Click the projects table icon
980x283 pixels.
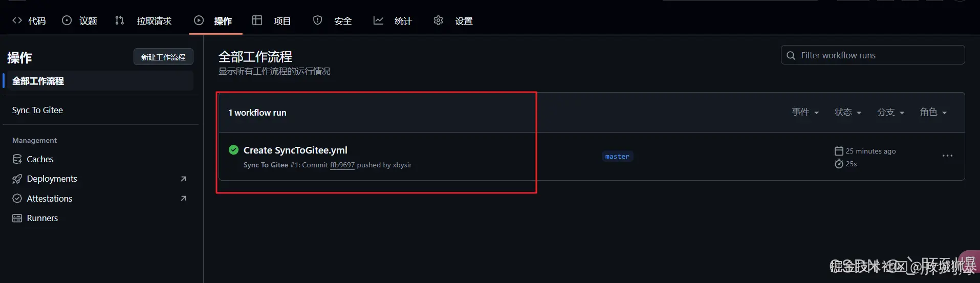[x=257, y=20]
